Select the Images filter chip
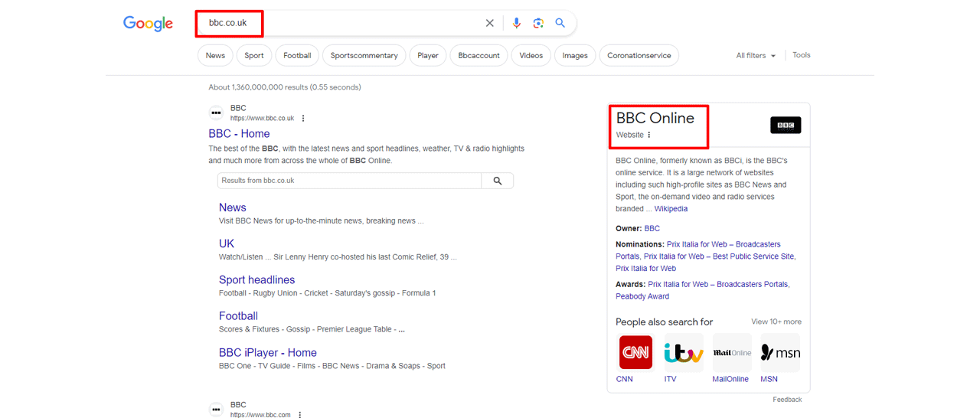Screen dimensions: 980x418 click(575, 55)
